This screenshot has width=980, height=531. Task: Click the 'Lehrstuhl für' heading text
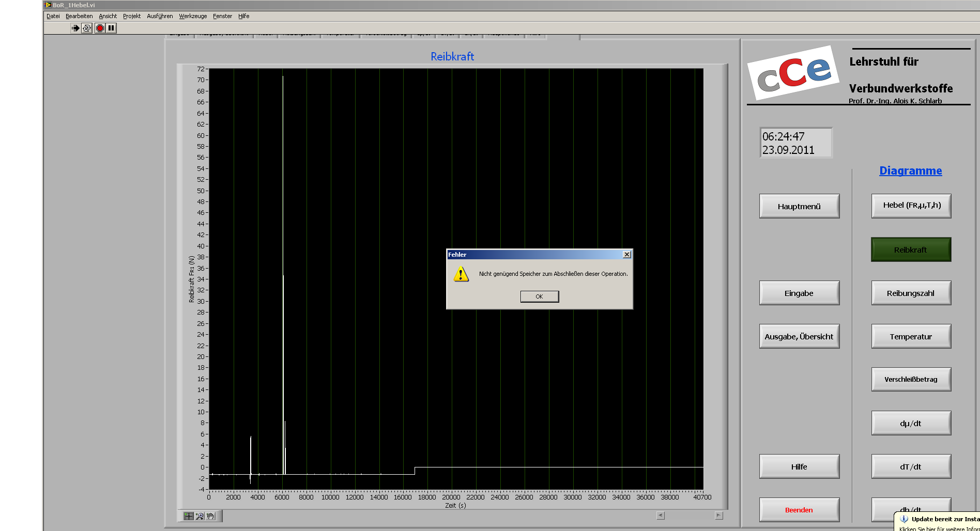coord(884,61)
